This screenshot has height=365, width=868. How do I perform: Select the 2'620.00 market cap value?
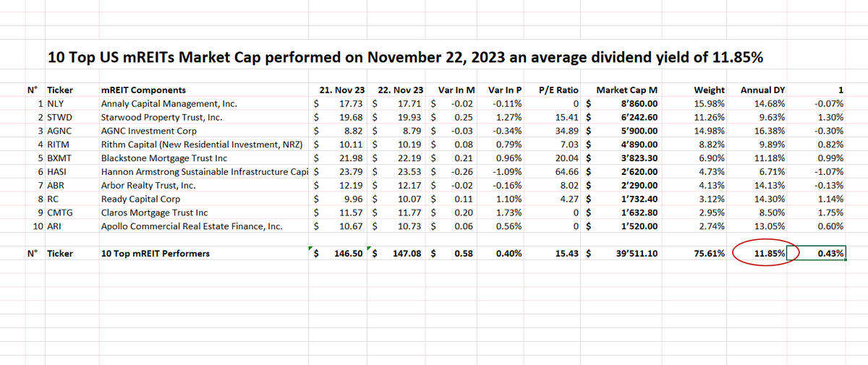pos(639,171)
